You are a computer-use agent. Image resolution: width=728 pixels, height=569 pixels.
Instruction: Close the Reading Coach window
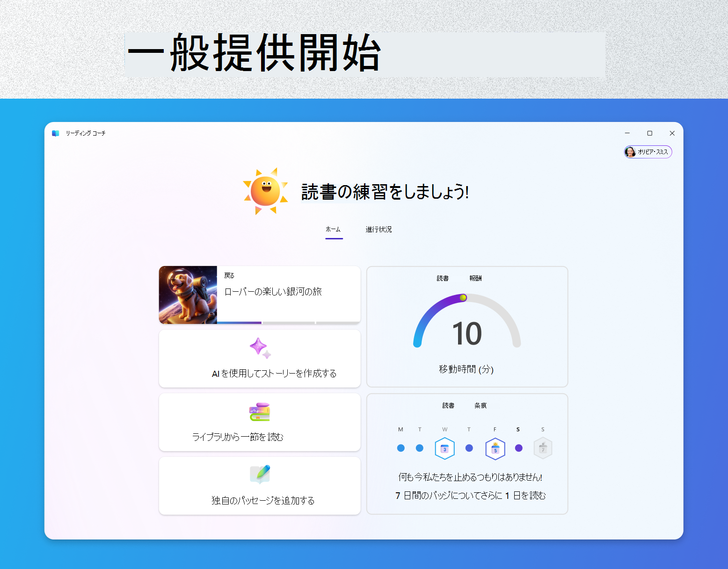pos(672,133)
